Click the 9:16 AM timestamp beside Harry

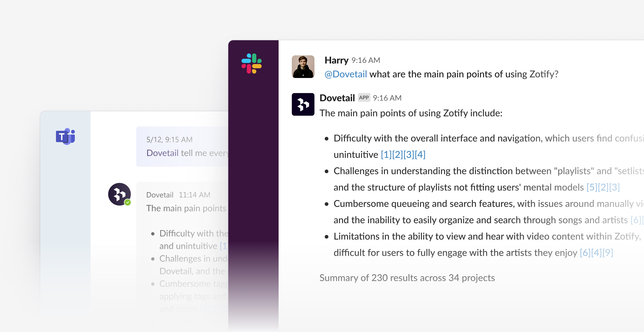(x=366, y=60)
